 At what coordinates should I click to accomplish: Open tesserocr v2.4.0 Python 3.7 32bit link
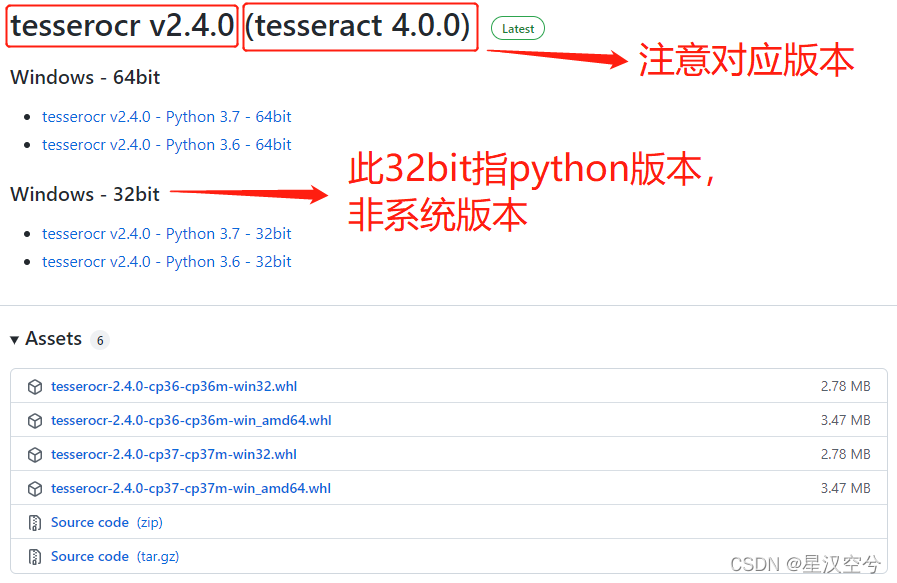click(x=167, y=234)
